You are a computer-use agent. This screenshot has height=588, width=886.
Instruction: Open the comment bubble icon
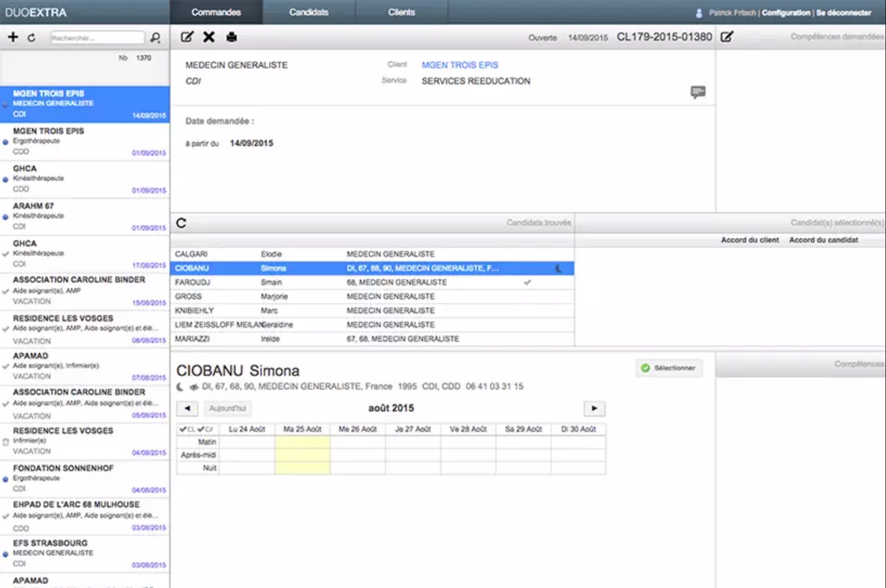coord(698,92)
